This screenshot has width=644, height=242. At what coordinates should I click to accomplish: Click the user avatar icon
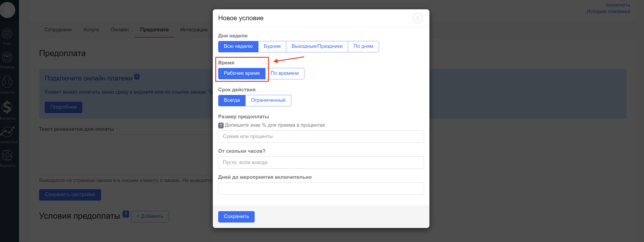7,10
